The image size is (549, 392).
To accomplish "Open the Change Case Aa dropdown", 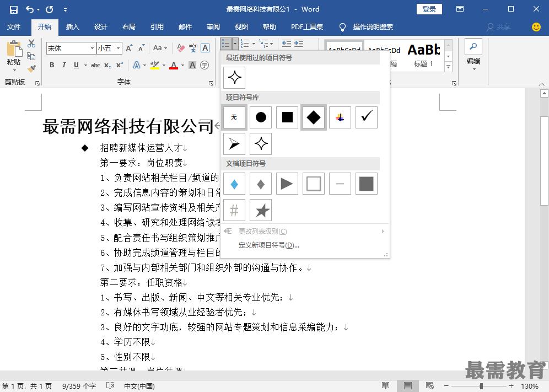I will 160,48.
